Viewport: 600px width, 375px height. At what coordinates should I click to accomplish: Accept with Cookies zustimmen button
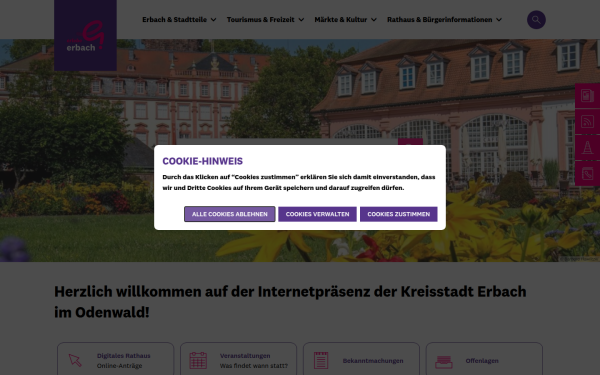[x=399, y=214]
